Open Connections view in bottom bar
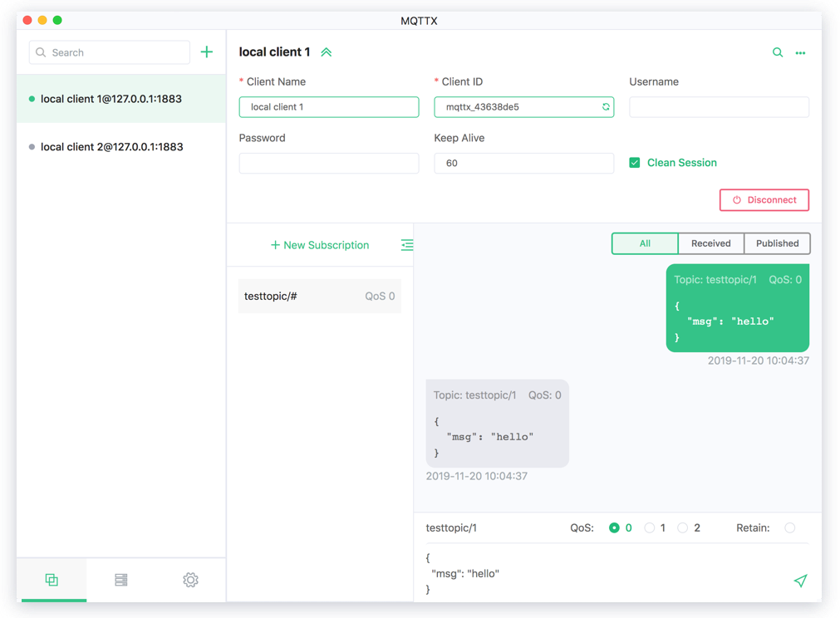 pyautogui.click(x=52, y=580)
